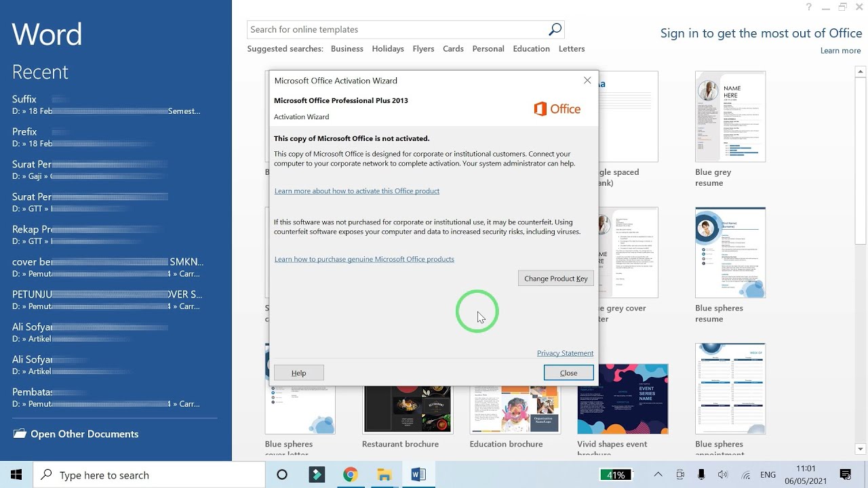Screen dimensions: 868x488
Task: Click the template list scroll down arrow
Action: [x=861, y=449]
